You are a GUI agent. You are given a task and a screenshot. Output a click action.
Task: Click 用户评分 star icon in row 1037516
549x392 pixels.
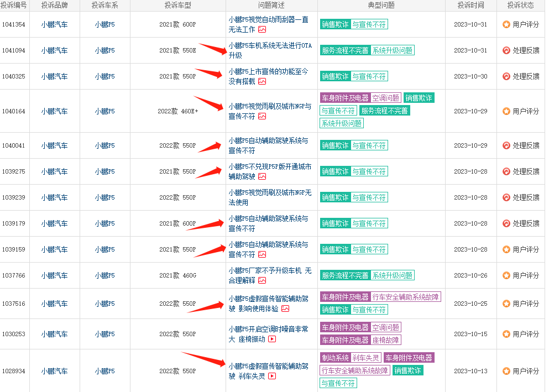(506, 304)
